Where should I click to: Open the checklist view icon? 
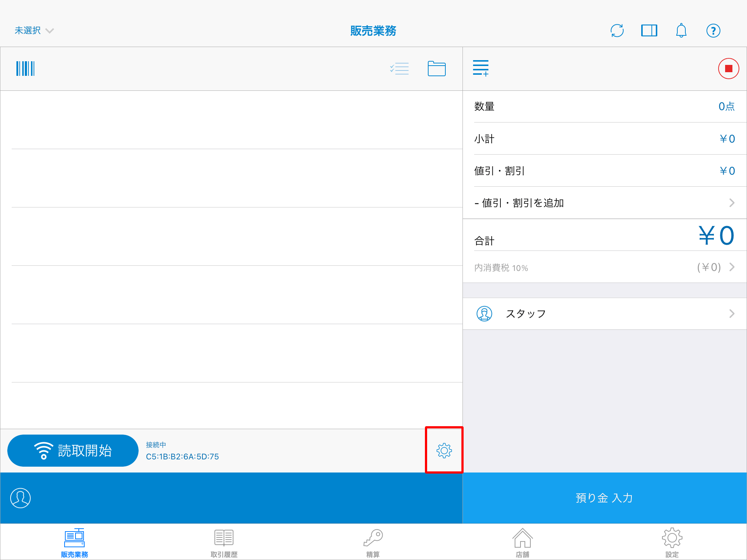[399, 69]
